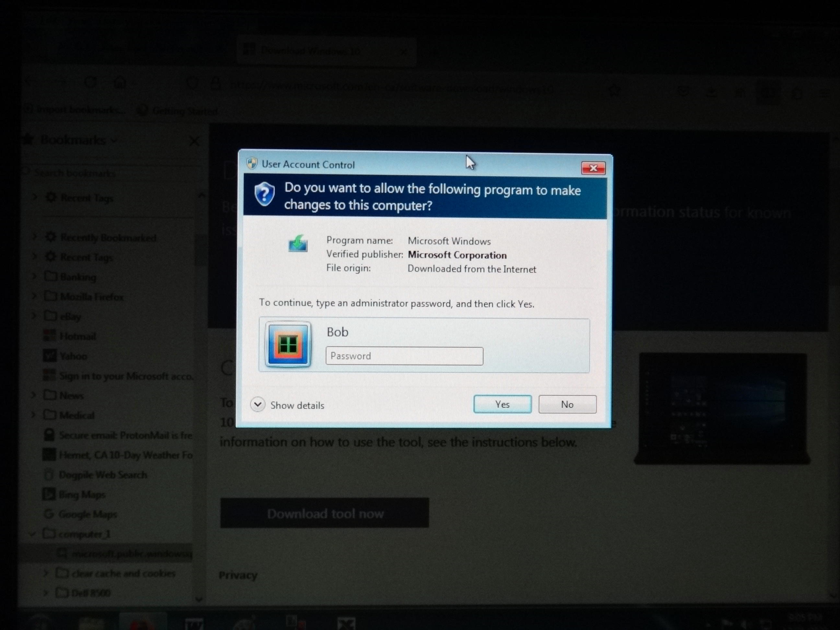Click sidebar scrollbar up arrow
This screenshot has width=840, height=630.
[x=201, y=195]
